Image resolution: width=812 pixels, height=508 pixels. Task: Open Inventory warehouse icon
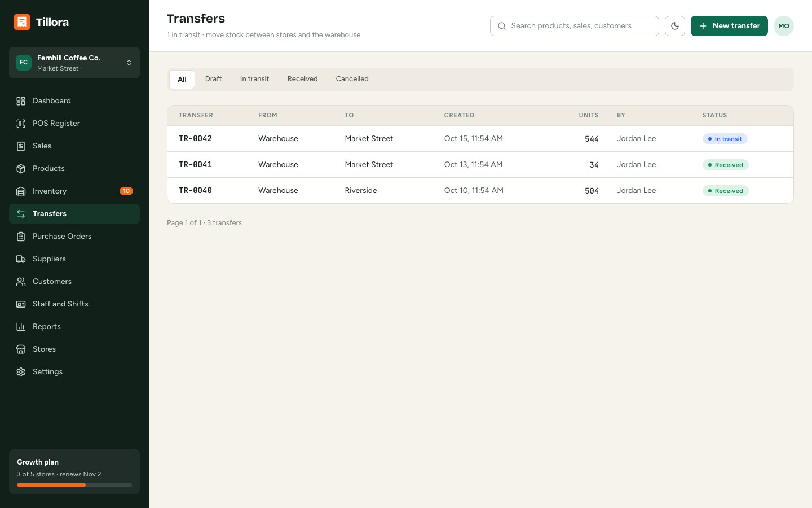click(x=21, y=191)
